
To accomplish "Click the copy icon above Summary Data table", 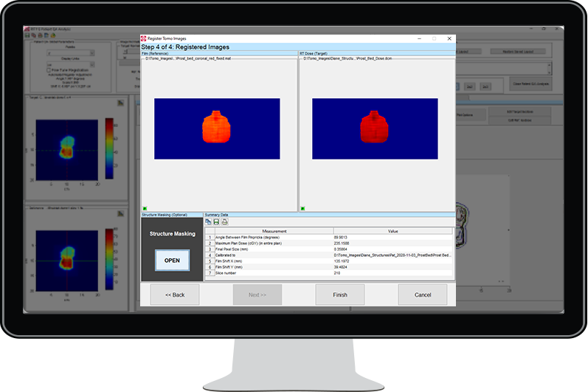I will pos(208,221).
